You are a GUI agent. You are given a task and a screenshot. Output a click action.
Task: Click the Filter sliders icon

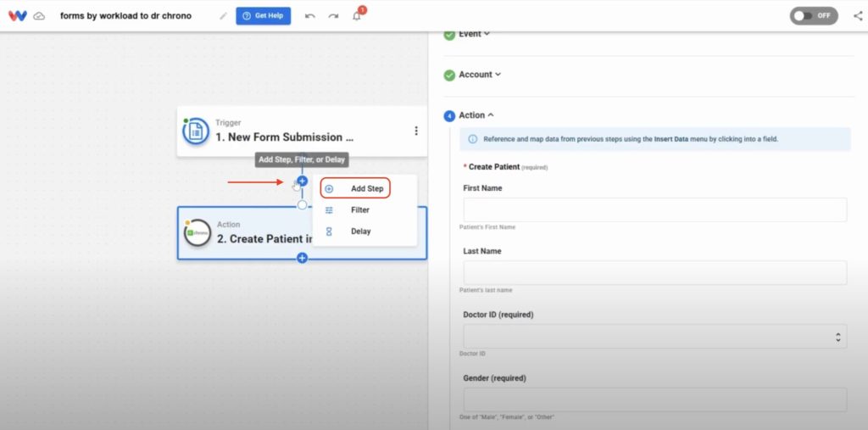click(x=329, y=210)
